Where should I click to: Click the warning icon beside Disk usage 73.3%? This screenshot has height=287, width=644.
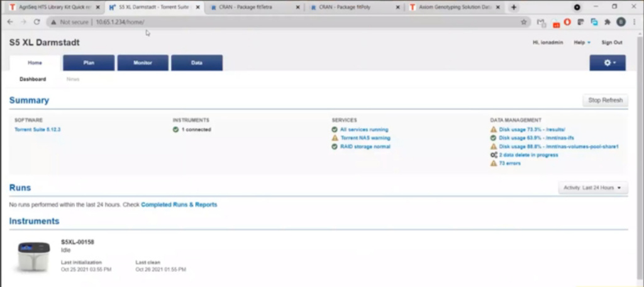click(494, 129)
